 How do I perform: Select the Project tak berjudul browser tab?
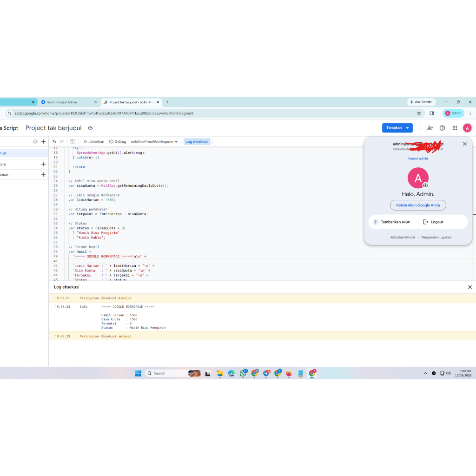[x=131, y=102]
